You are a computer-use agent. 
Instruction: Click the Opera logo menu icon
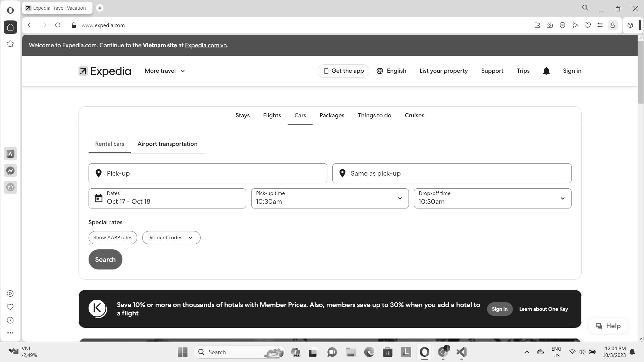click(10, 10)
